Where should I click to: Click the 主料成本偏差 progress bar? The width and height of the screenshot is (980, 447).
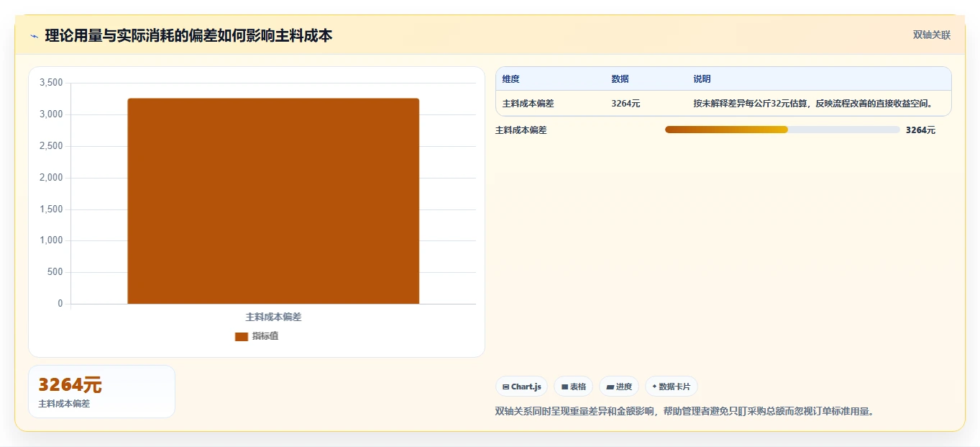pyautogui.click(x=782, y=130)
